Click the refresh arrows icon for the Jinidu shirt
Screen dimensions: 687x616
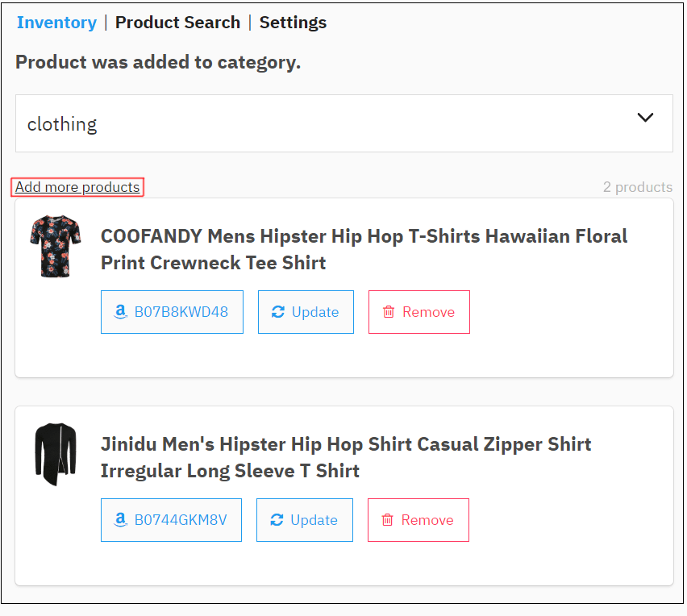click(x=277, y=520)
